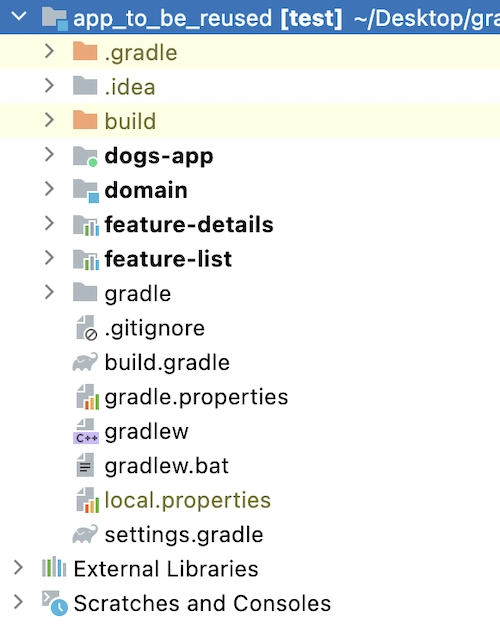Select the External Libraries label
Image resolution: width=500 pixels, height=624 pixels.
[x=166, y=569]
